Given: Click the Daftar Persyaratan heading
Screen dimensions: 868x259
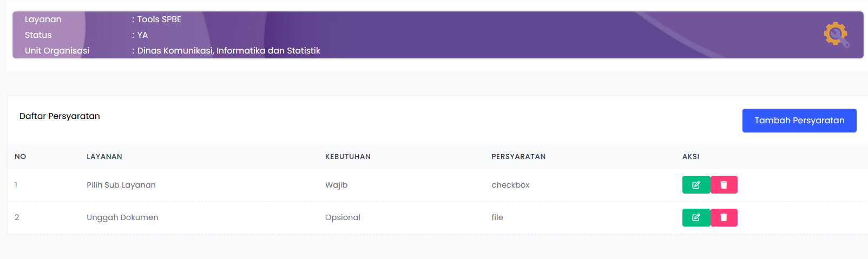Looking at the screenshot, I should click(60, 116).
